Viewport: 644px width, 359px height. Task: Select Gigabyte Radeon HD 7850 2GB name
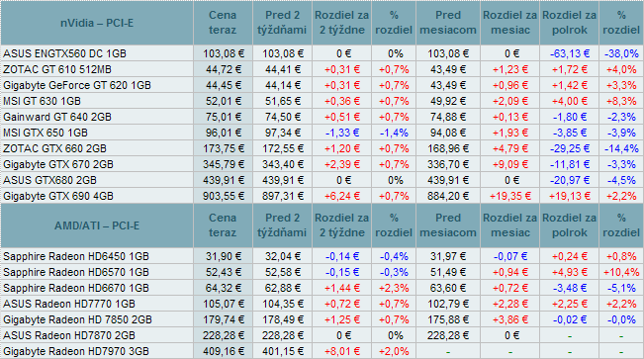pyautogui.click(x=77, y=319)
